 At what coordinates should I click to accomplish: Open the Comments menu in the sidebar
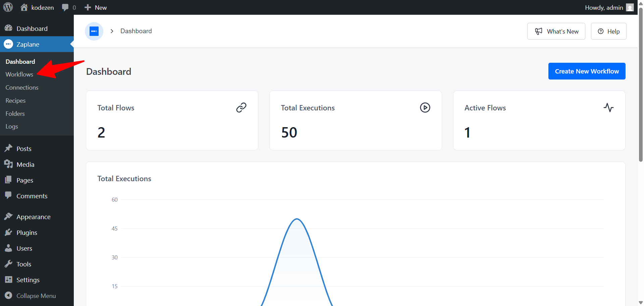point(37,196)
